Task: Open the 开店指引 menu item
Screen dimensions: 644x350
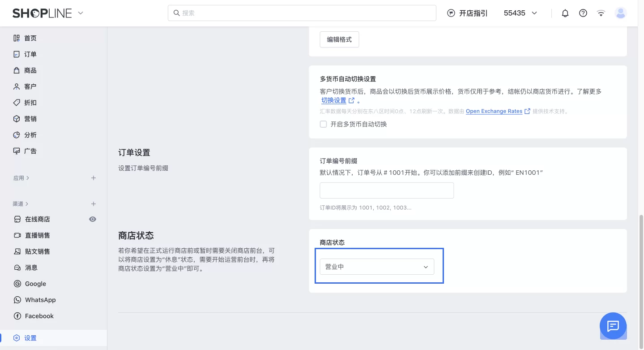Action: [x=467, y=13]
